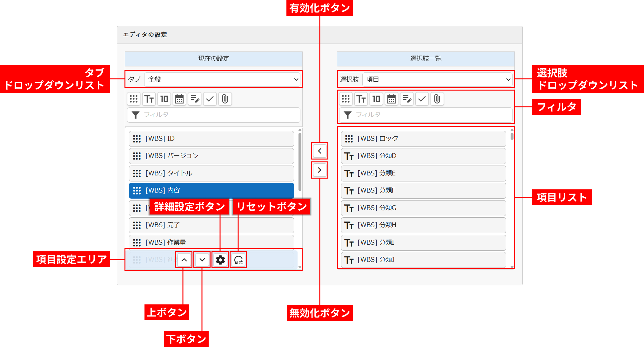This screenshot has width=644, height=347.
Task: Click grid filter icon in 現在の設定
Action: 134,99
